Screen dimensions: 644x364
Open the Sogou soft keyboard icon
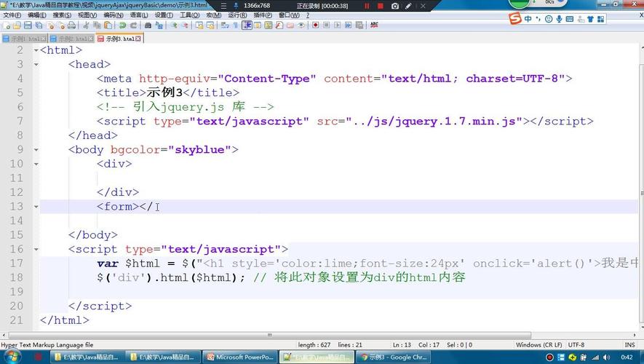[570, 19]
